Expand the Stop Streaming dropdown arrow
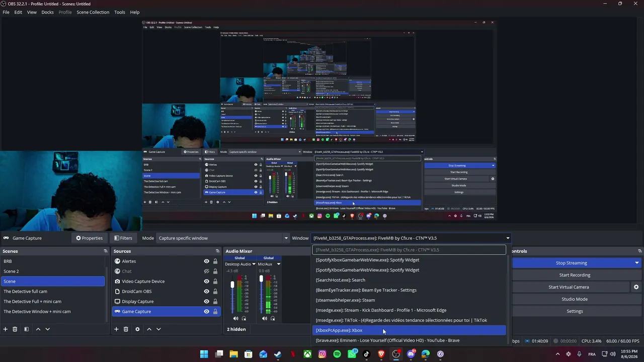This screenshot has width=644, height=362. pos(637,263)
